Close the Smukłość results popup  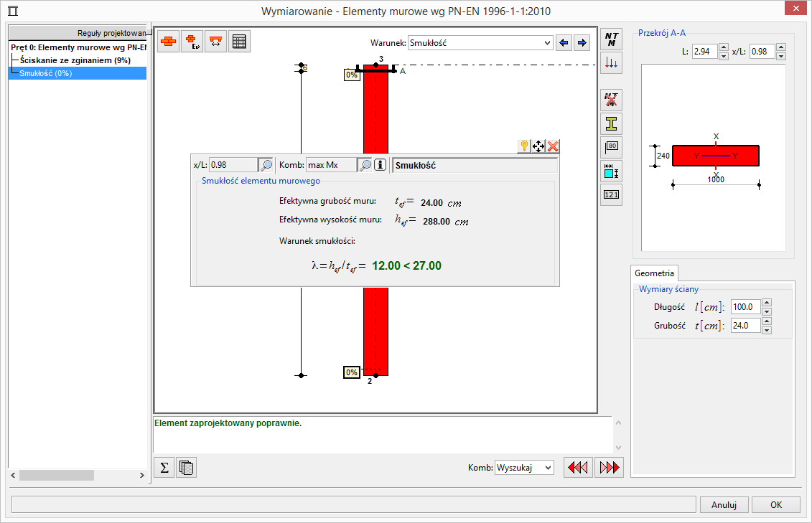553,146
